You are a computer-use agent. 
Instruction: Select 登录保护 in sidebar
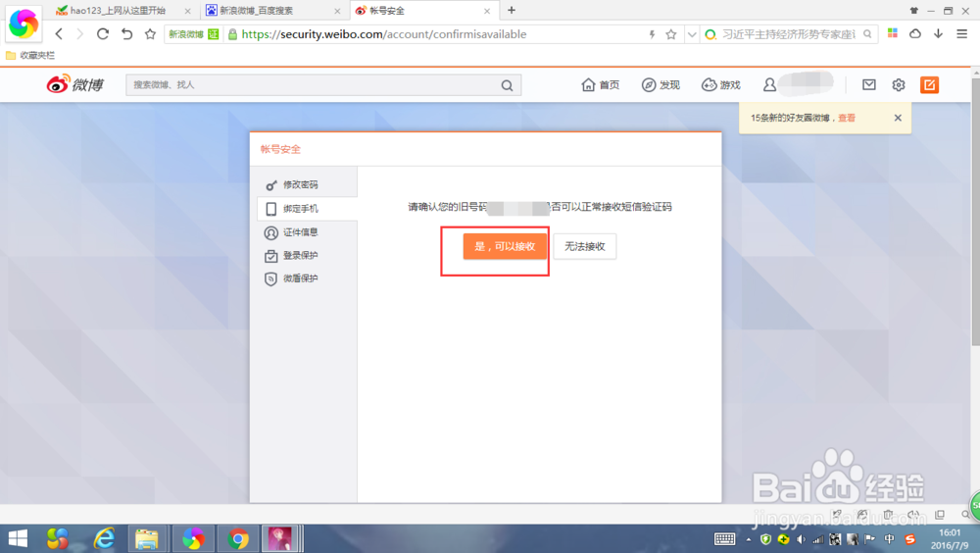tap(305, 255)
